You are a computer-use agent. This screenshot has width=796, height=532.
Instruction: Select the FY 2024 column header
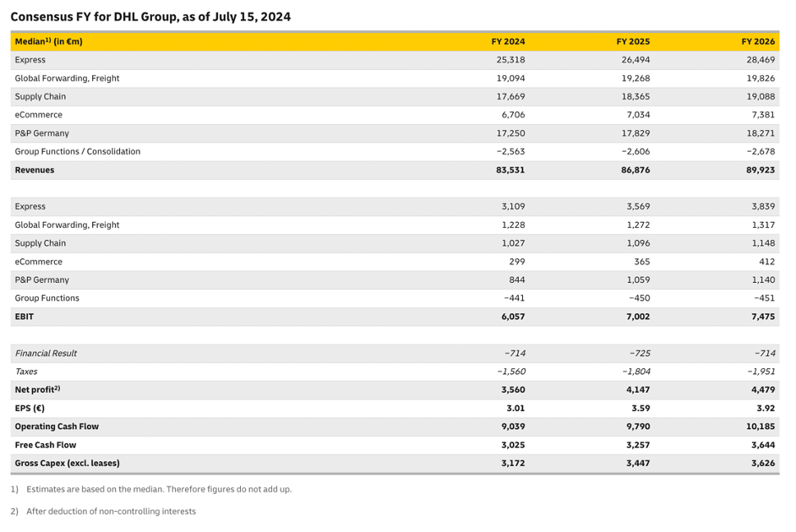[509, 41]
